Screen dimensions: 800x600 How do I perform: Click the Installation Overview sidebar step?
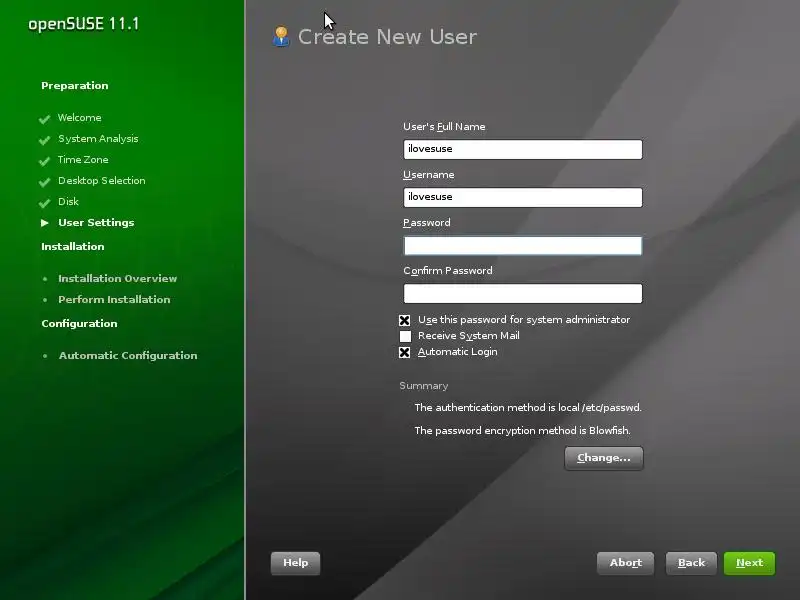click(117, 279)
